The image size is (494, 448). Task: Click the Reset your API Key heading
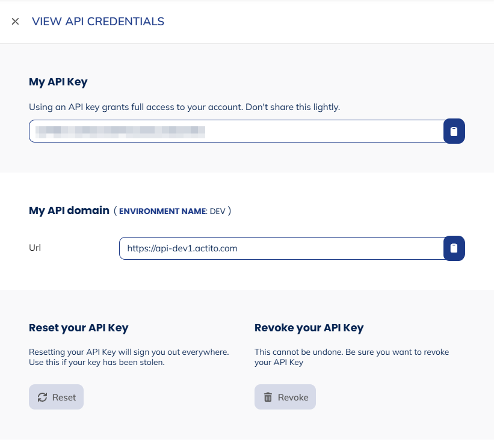(x=78, y=328)
